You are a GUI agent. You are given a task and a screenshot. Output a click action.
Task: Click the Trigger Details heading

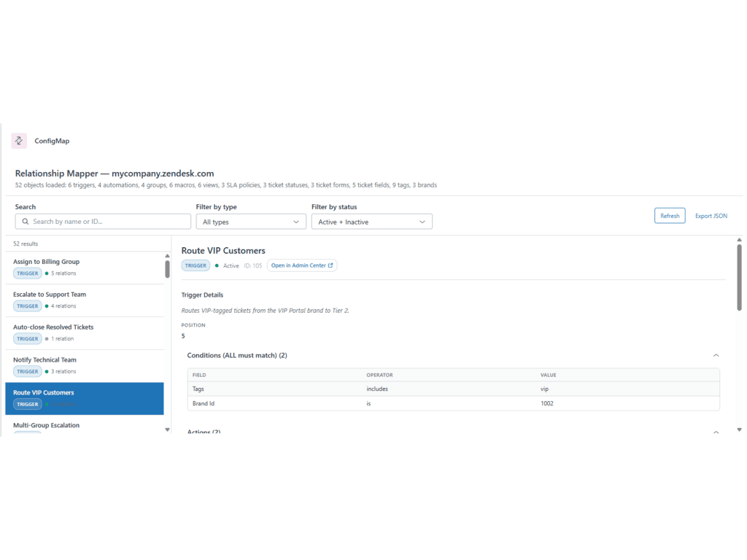203,295
